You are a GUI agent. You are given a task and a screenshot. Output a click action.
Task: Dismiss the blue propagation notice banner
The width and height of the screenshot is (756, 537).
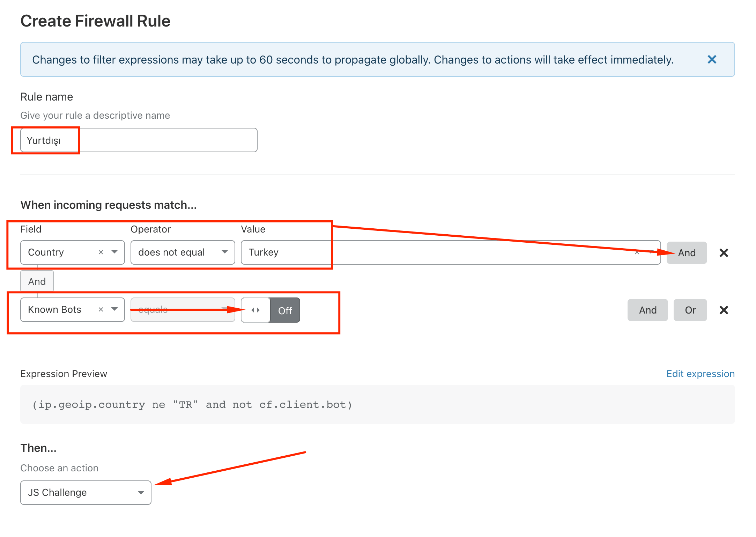pos(712,59)
